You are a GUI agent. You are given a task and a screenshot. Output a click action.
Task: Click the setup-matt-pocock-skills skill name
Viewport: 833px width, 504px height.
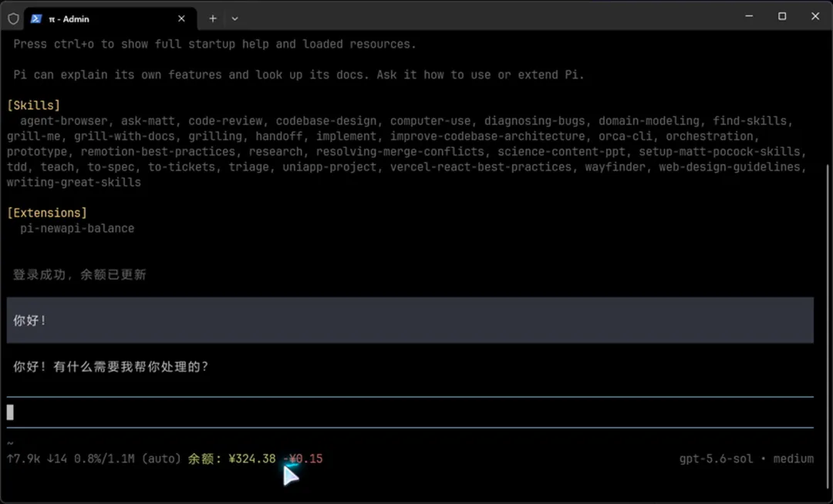(720, 151)
